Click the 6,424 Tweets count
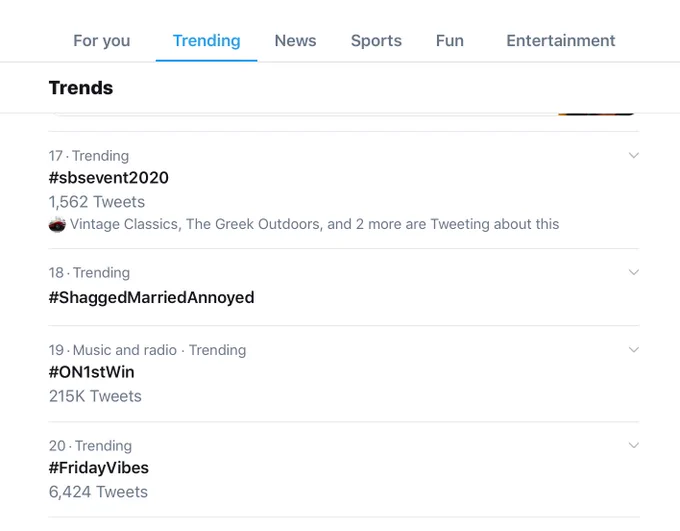The width and height of the screenshot is (680, 531). coord(98,492)
